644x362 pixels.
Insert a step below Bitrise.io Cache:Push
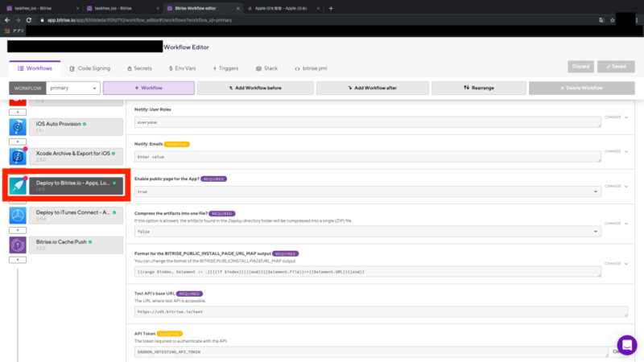(18, 260)
